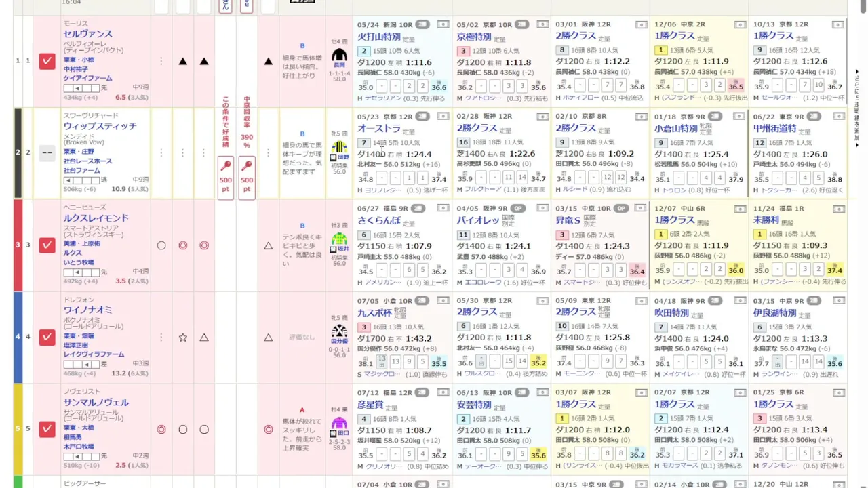Click the black frame cell number 2
Viewport: 868px width, 488px height.
[18, 152]
